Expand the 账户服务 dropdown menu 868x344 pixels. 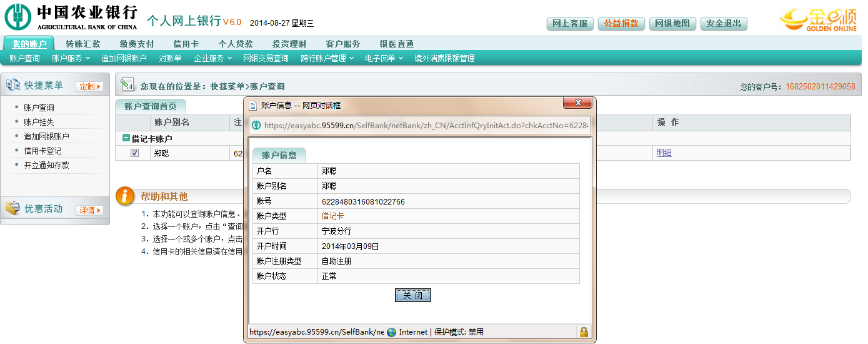point(71,58)
